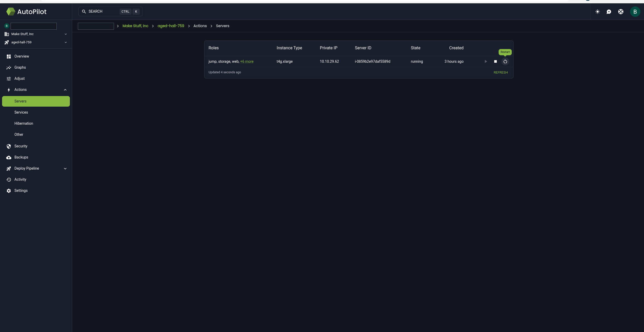
Task: Click the REFRESH button
Action: tap(501, 73)
